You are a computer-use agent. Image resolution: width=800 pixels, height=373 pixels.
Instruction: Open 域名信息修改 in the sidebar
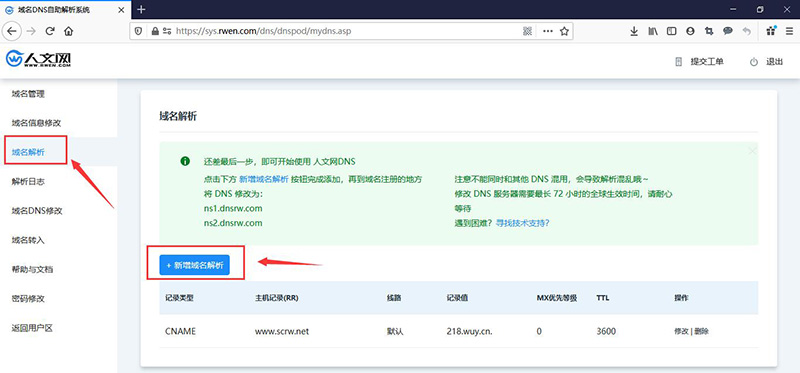click(36, 123)
